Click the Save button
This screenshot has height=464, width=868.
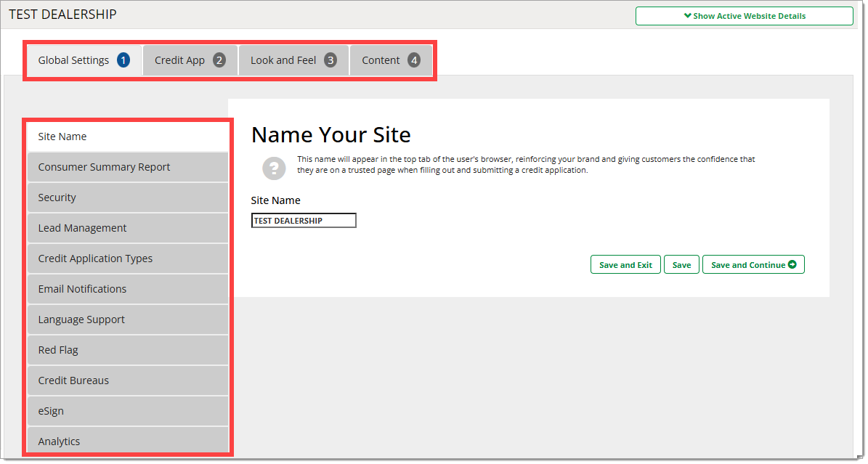tap(681, 265)
